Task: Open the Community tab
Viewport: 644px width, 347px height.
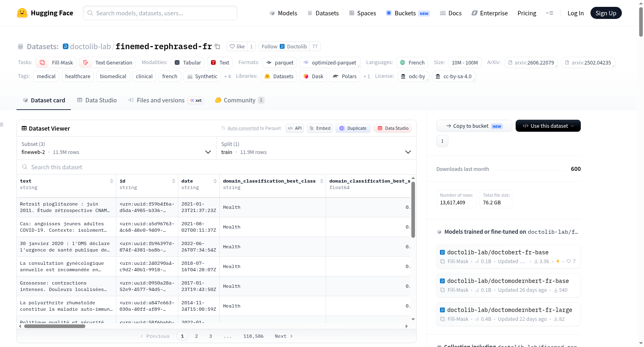Action: tap(239, 100)
